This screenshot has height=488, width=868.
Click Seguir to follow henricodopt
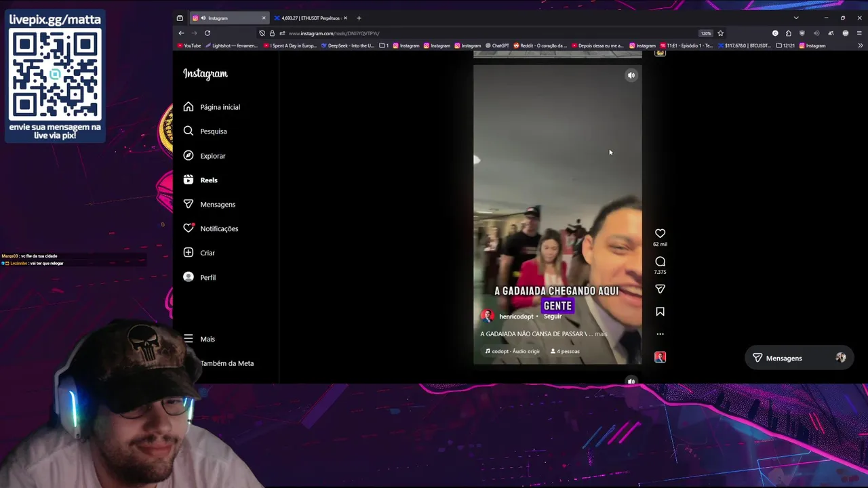553,317
